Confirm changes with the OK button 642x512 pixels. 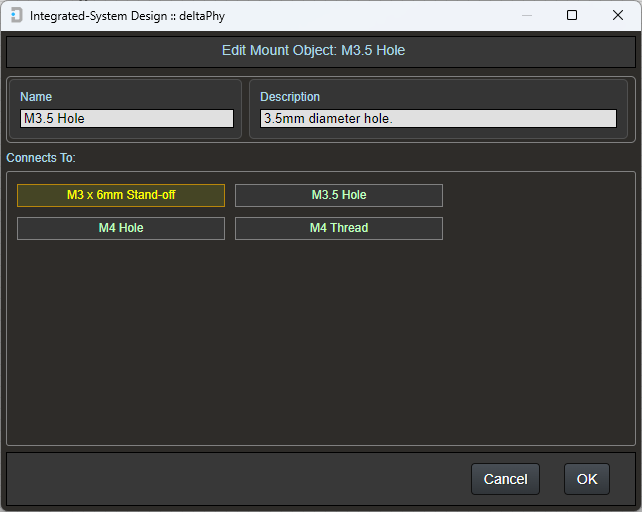pos(587,479)
